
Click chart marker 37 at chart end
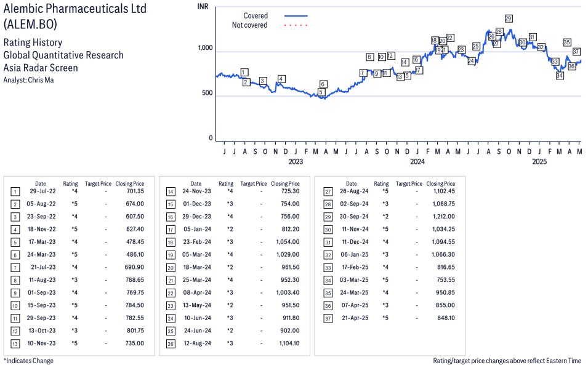tap(576, 52)
